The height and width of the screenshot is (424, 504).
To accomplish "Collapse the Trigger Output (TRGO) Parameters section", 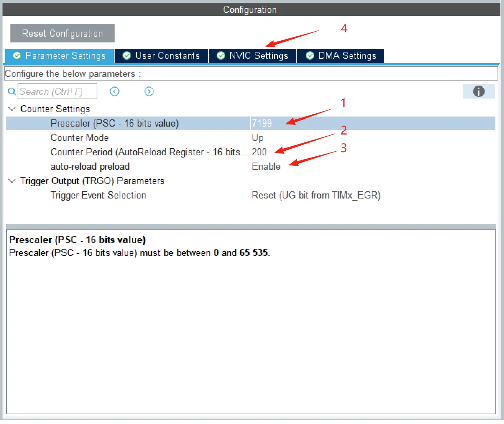I will click(x=12, y=181).
